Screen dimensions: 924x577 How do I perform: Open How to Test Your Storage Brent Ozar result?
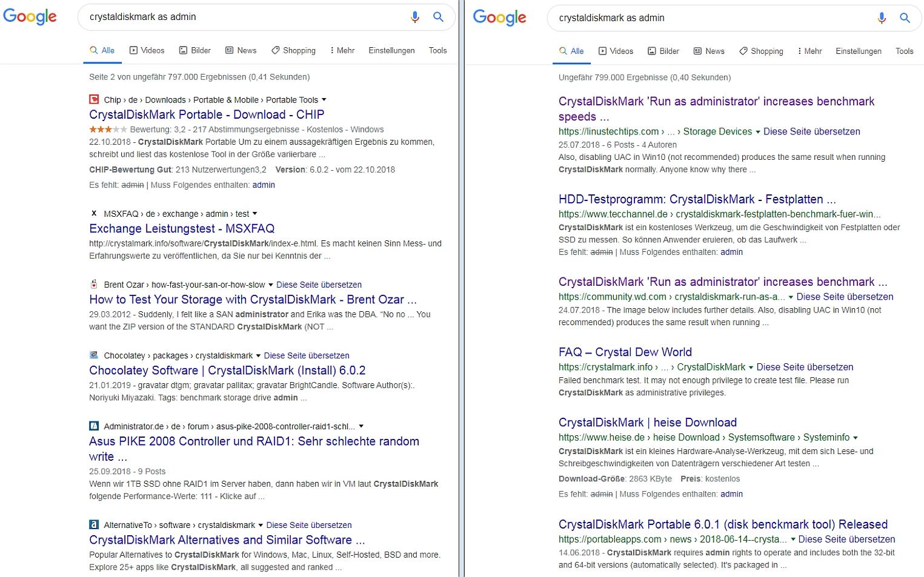[253, 299]
